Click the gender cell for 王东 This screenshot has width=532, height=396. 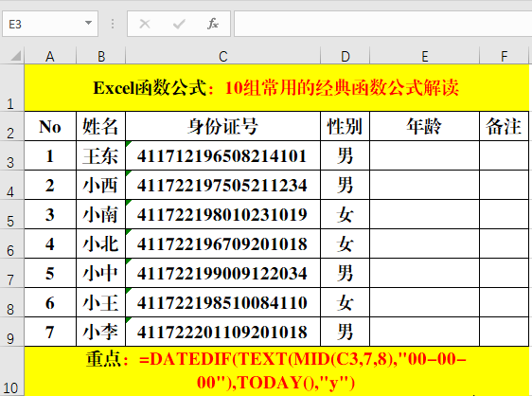[346, 155]
